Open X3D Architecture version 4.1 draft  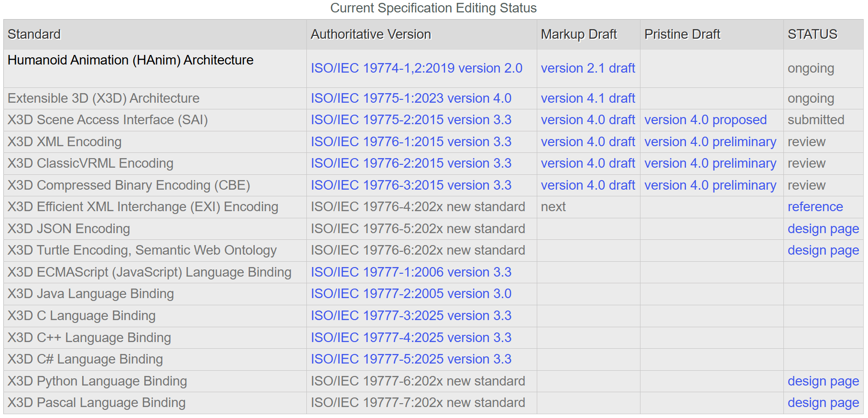point(587,98)
